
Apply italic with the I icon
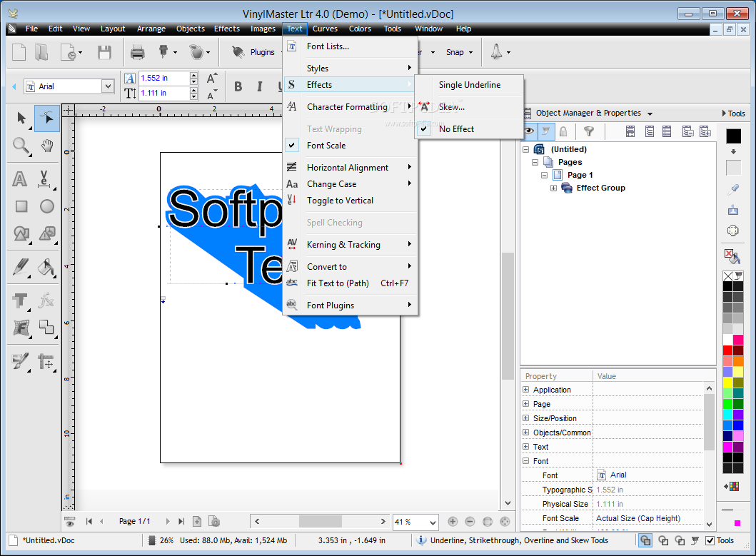pyautogui.click(x=260, y=86)
